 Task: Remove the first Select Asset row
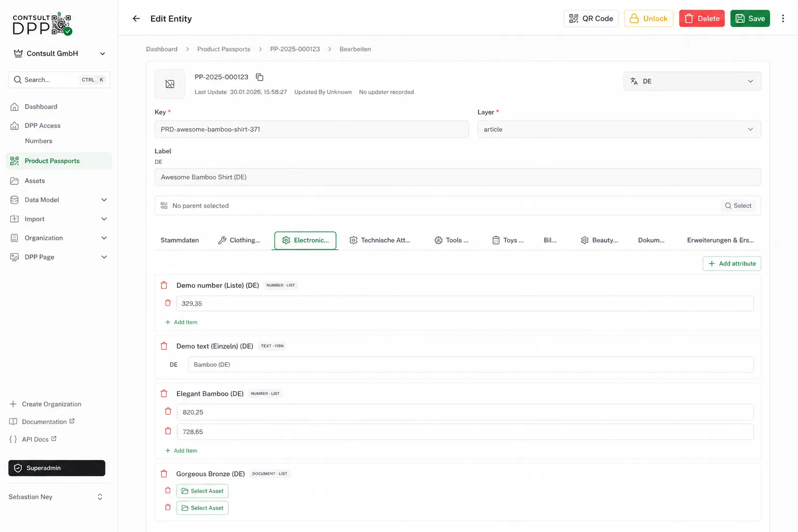(x=168, y=490)
